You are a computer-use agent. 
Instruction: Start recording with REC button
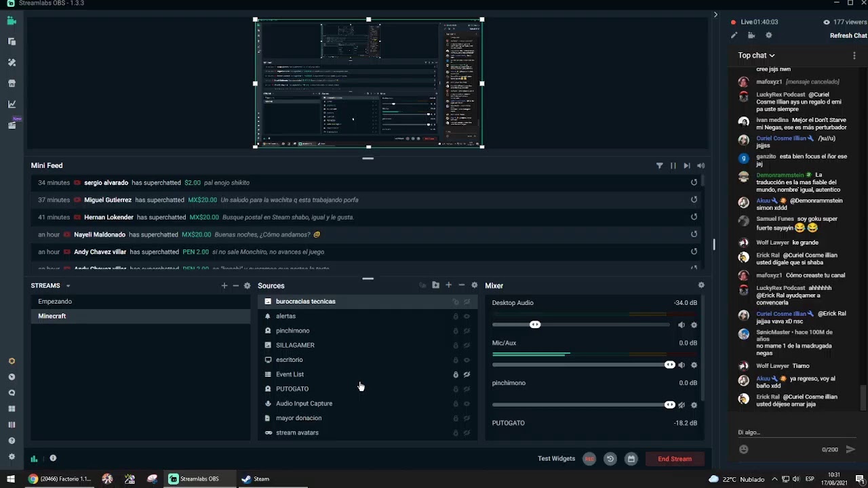click(x=589, y=459)
